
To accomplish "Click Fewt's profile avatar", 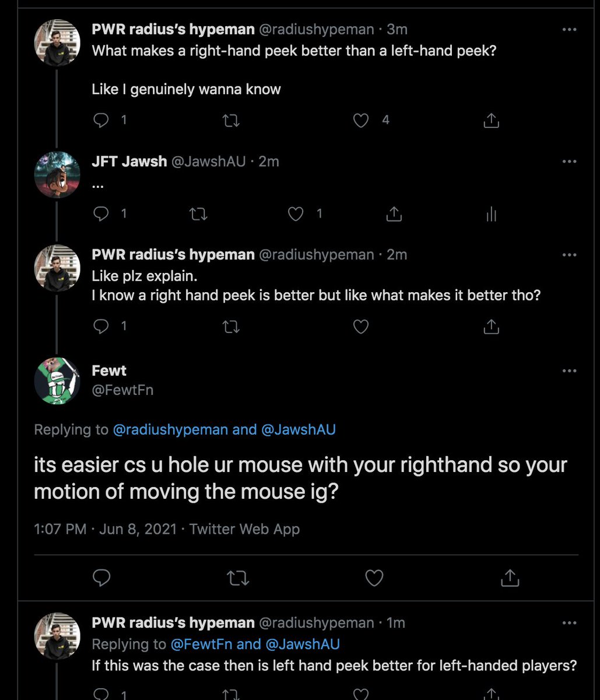I will pyautogui.click(x=57, y=380).
